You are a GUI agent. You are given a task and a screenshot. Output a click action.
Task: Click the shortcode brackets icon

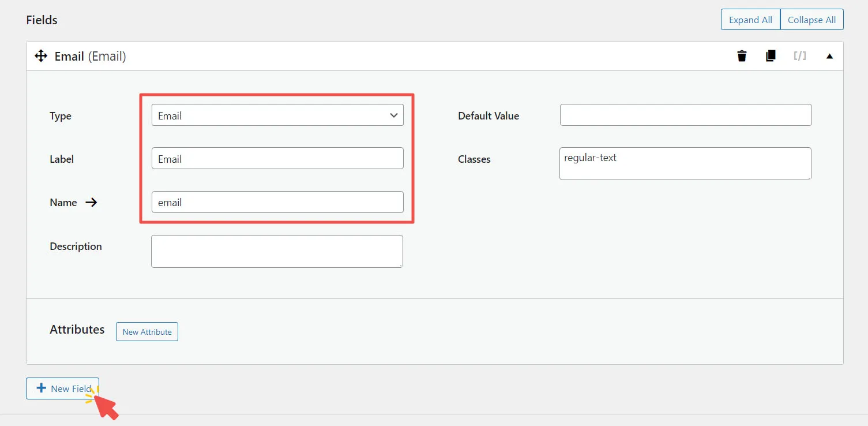tap(799, 55)
